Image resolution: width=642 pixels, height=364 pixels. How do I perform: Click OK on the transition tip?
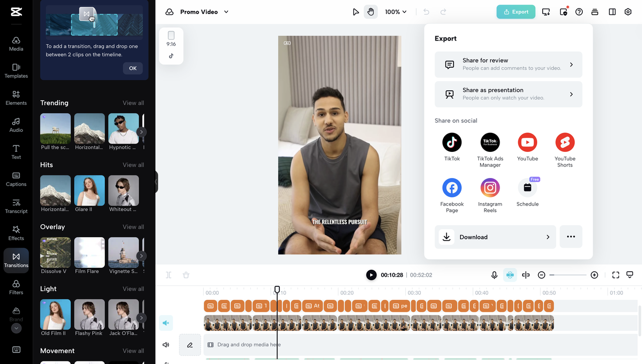point(132,68)
